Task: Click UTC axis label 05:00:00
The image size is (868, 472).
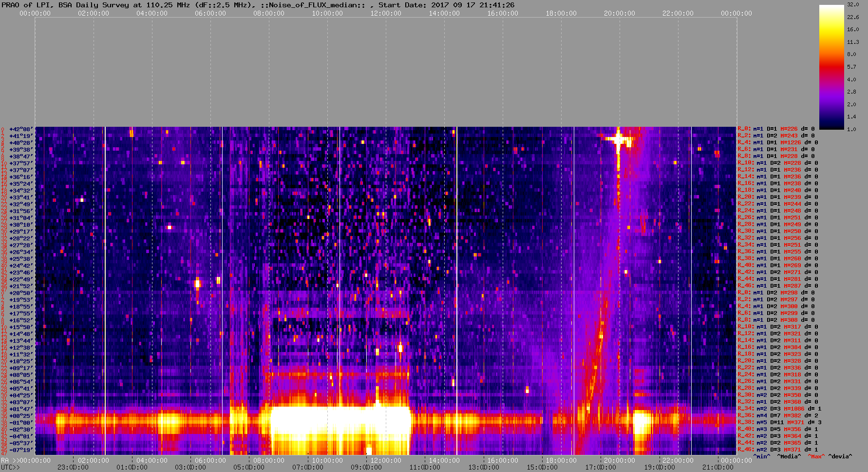Action: point(249,467)
